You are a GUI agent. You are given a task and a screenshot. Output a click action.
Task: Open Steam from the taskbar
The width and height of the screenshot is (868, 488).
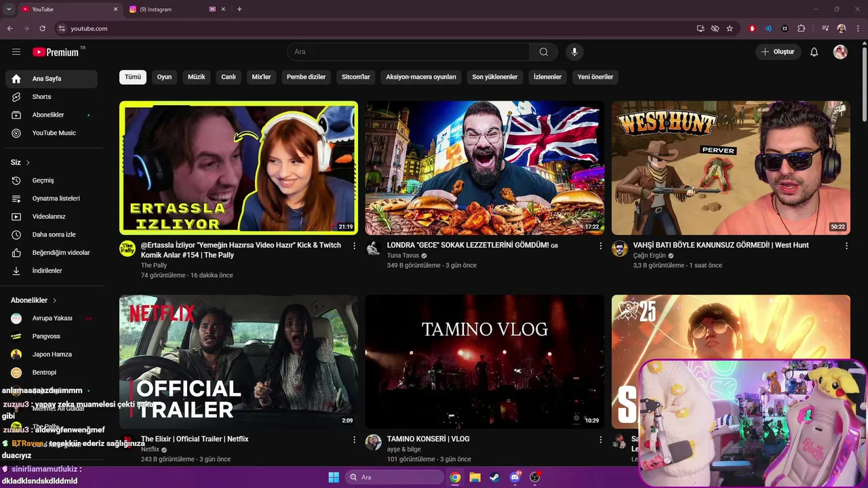click(495, 477)
